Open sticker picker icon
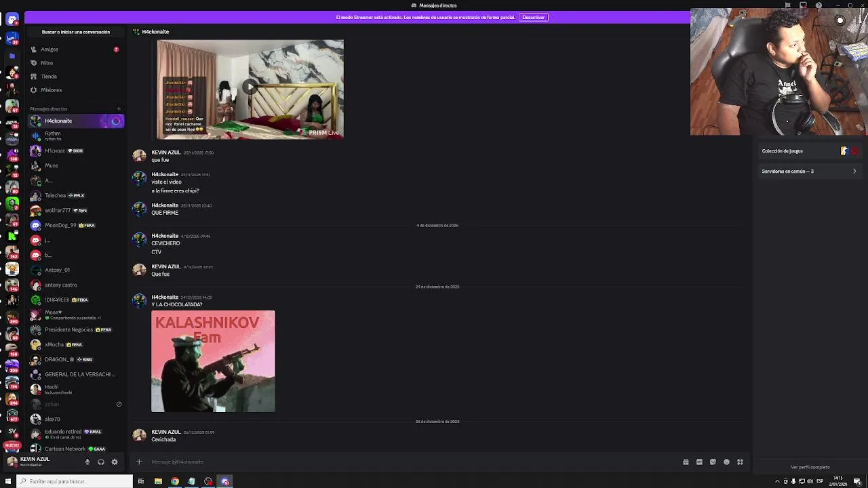The height and width of the screenshot is (488, 868). point(713,462)
